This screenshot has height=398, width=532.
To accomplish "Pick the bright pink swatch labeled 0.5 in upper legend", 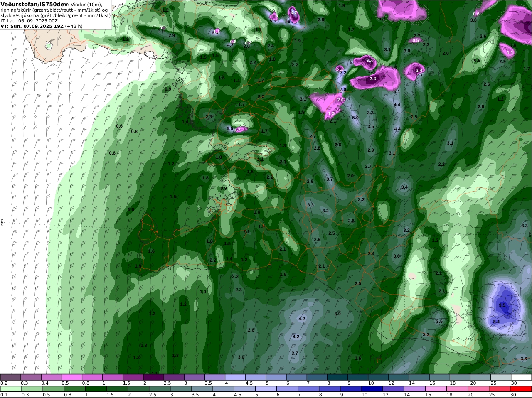I will (x=72, y=377).
